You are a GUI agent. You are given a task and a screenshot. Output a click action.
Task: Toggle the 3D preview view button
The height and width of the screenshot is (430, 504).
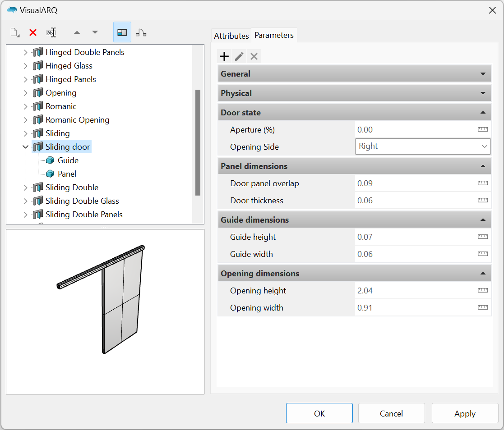tap(122, 32)
